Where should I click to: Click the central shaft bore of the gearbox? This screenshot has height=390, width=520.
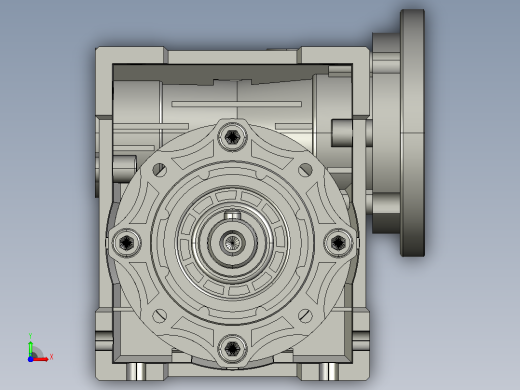point(232,242)
